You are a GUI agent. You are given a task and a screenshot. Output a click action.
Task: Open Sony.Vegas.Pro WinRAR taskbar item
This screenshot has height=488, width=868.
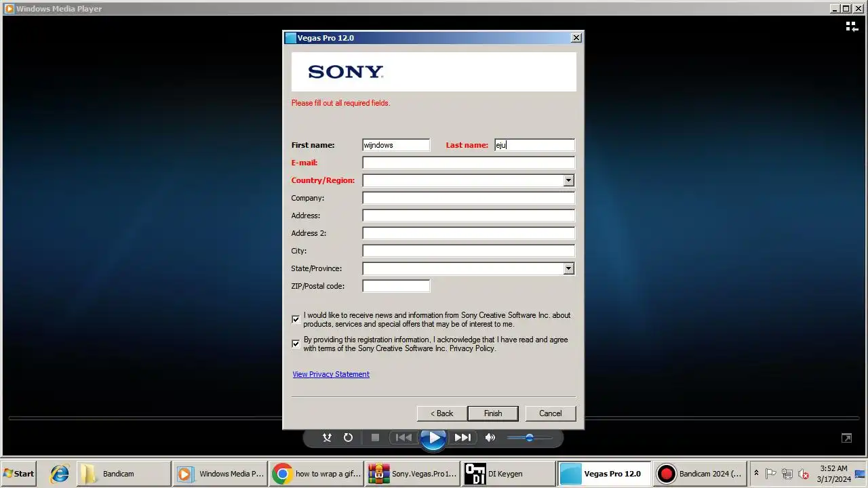click(412, 474)
